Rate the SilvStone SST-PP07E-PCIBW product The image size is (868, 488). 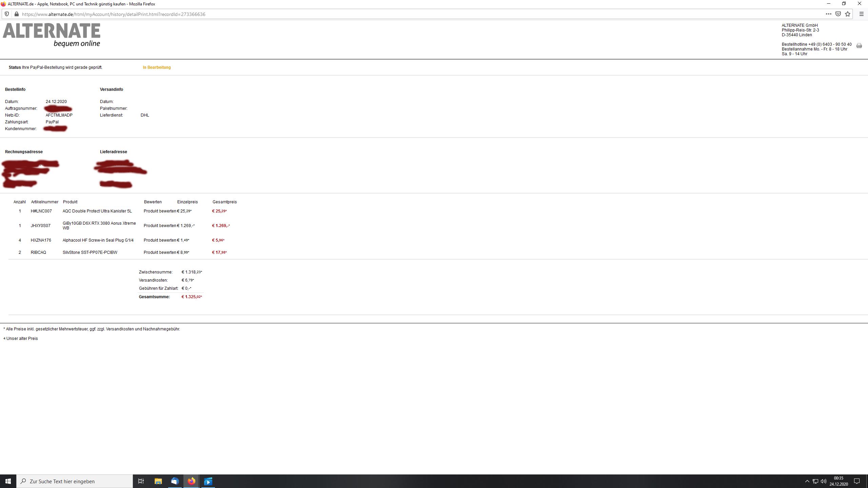click(x=160, y=252)
